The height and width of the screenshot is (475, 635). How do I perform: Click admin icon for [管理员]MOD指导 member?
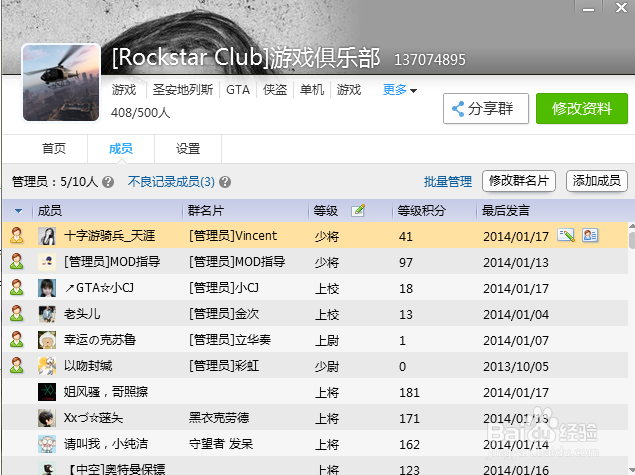(17, 262)
